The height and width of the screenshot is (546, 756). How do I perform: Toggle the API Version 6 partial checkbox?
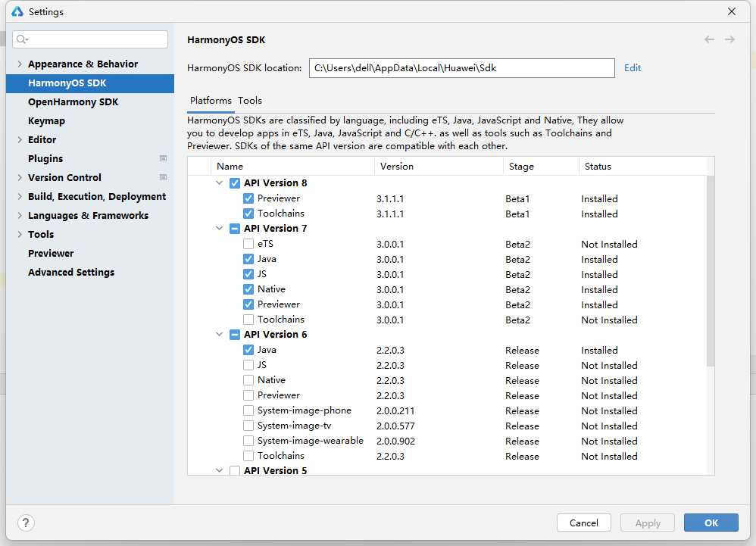[235, 335]
